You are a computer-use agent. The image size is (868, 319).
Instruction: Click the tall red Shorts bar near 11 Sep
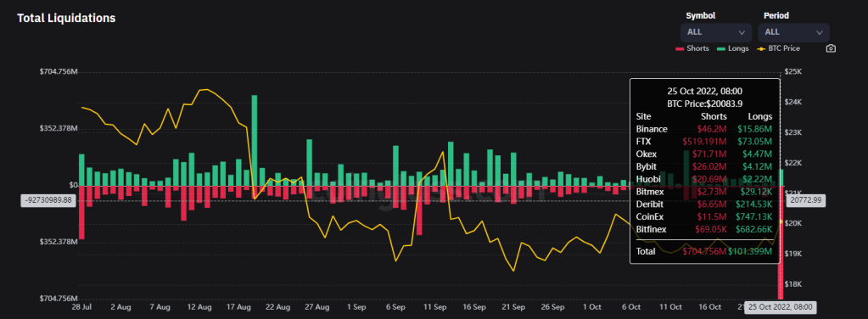click(x=419, y=210)
